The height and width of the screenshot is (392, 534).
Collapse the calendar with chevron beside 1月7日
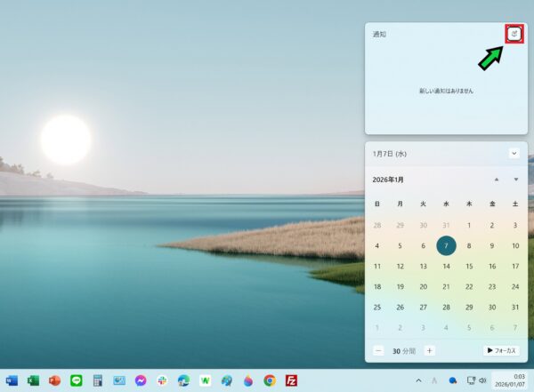click(x=514, y=154)
